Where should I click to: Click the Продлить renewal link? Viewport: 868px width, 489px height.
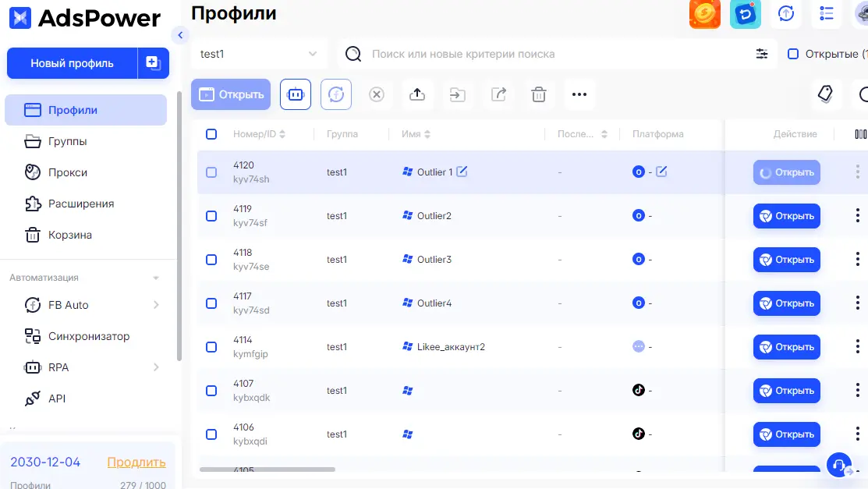[x=136, y=462]
